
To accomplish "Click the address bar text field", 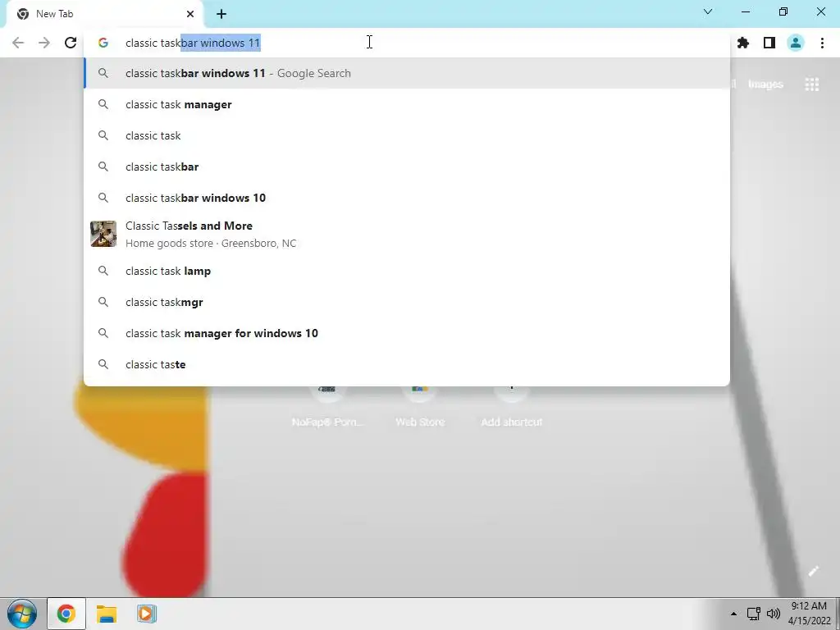I will 407,43.
